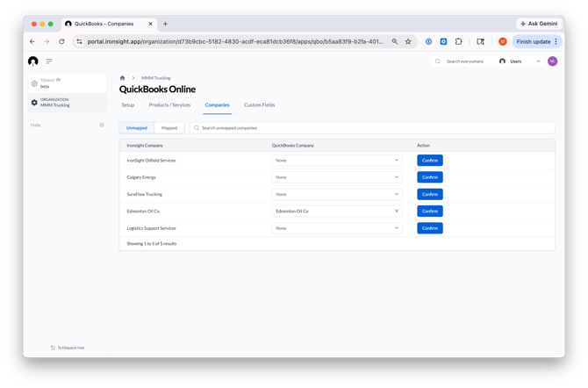Image resolution: width=588 pixels, height=388 pixels.
Task: Open the tenant beta settings icon
Action: click(34, 83)
